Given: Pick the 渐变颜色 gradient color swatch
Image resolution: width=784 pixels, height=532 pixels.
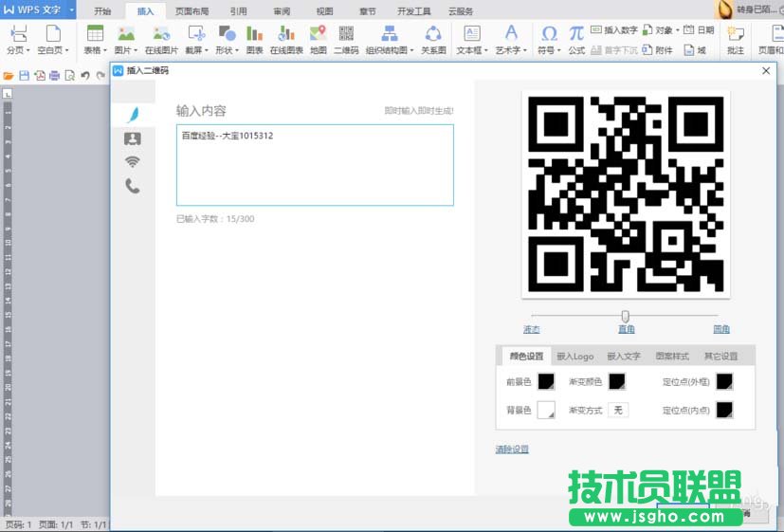Looking at the screenshot, I should click(x=617, y=381).
